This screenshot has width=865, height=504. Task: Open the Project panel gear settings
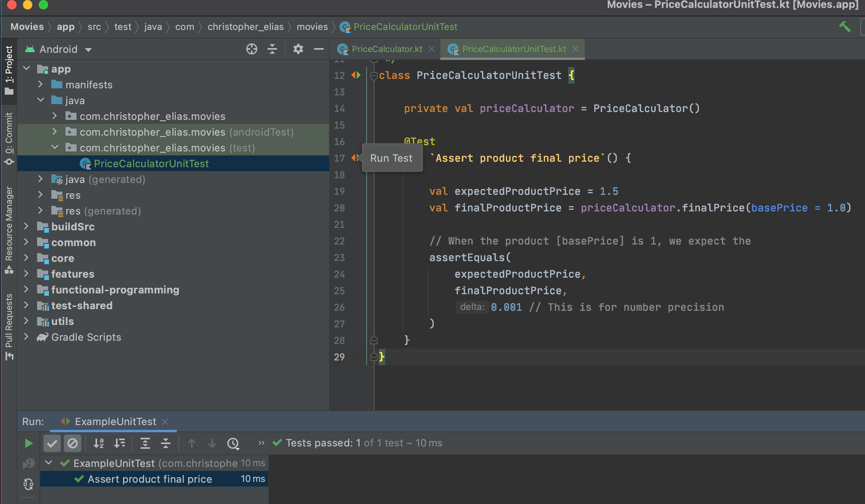click(x=298, y=49)
